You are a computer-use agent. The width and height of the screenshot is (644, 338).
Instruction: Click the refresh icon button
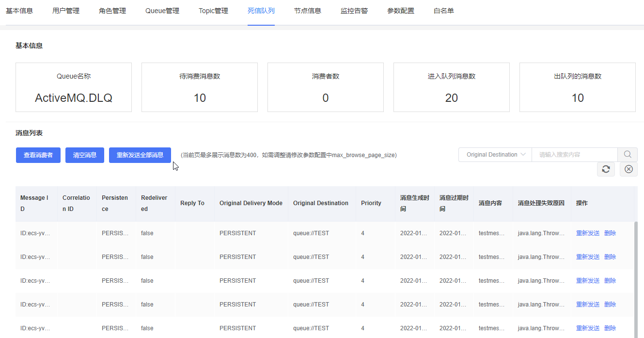(x=606, y=169)
